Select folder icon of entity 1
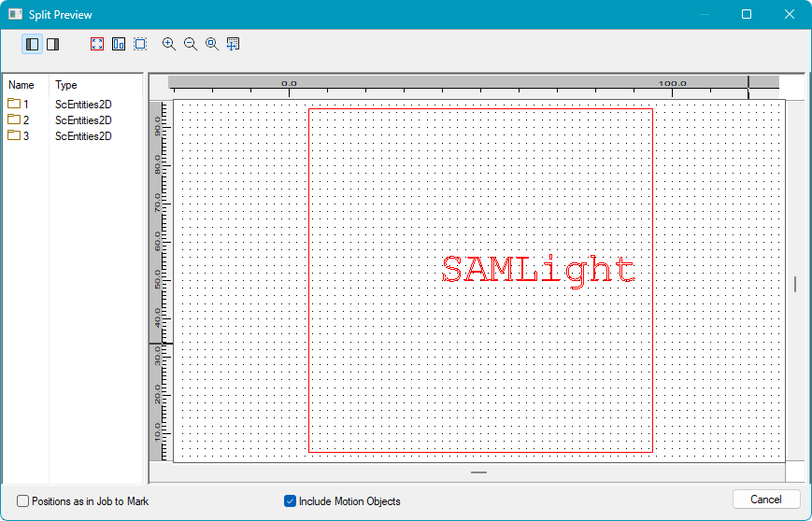Viewport: 812px width, 521px height. tap(14, 104)
